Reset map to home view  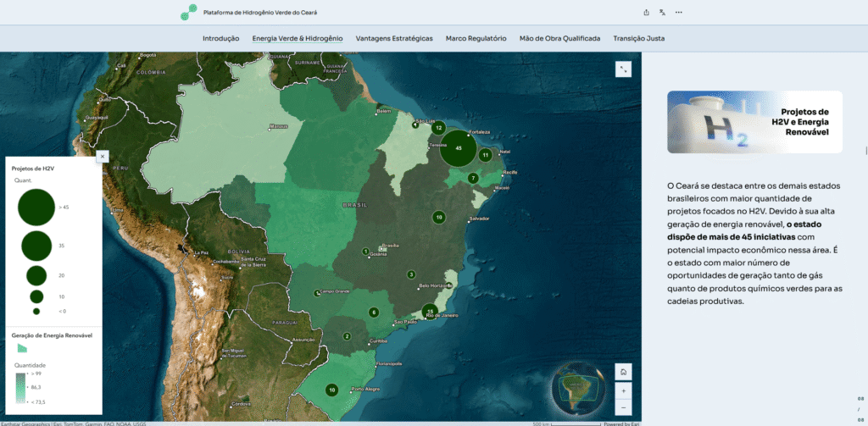(x=623, y=372)
